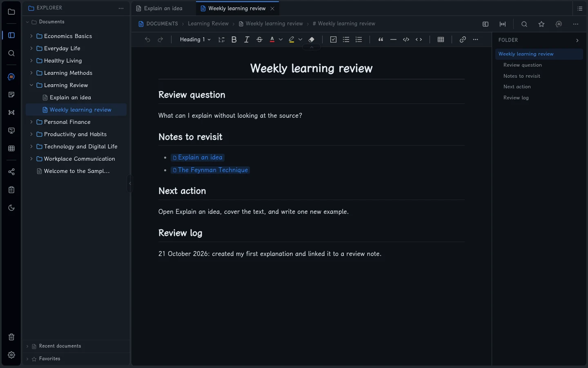The height and width of the screenshot is (368, 588).
Task: Click DOCUMENTS breadcrumb
Action: coord(162,24)
